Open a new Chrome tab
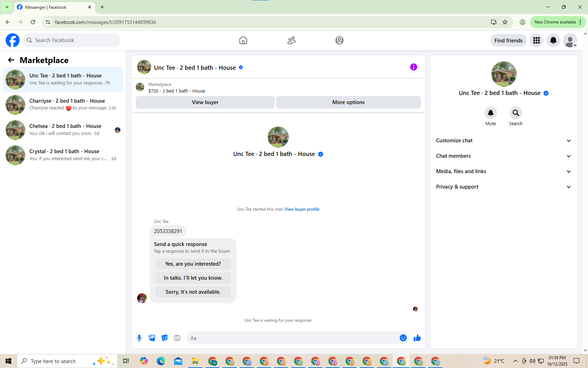Screen dimensions: 588x368 tap(102, 7)
